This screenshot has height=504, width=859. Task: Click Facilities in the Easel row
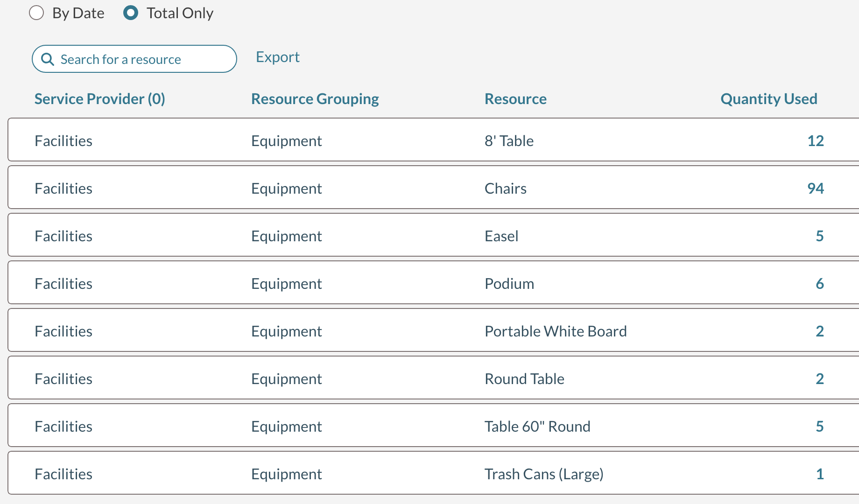tap(63, 236)
